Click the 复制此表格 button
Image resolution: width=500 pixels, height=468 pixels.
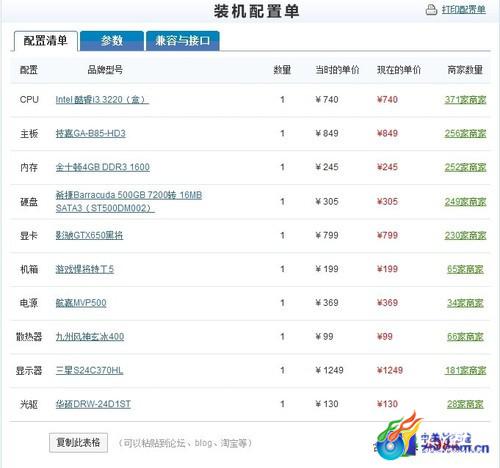pyautogui.click(x=78, y=443)
